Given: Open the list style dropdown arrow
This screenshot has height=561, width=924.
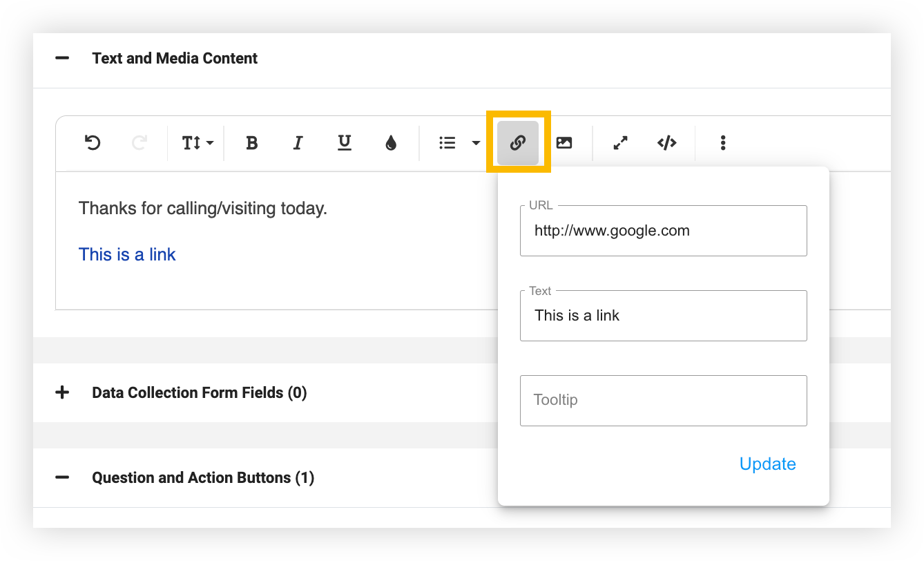Looking at the screenshot, I should pyautogui.click(x=476, y=143).
